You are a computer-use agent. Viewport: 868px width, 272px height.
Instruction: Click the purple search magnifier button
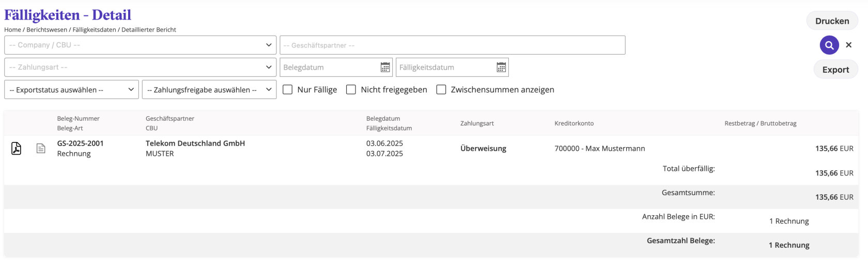point(829,45)
